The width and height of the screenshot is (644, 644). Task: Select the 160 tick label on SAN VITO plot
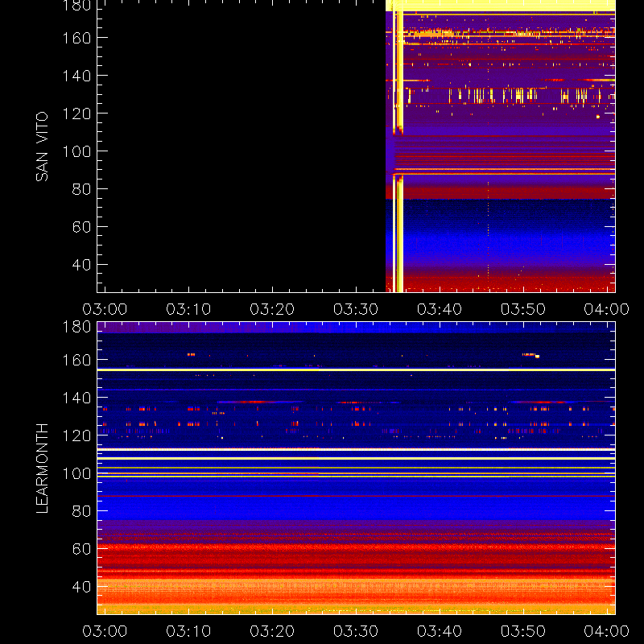pyautogui.click(x=76, y=38)
